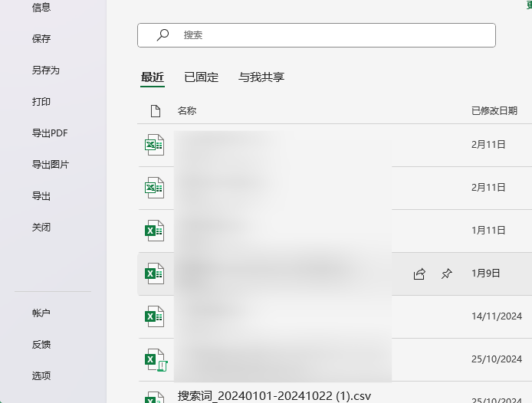
Task: Click the share icon on the 1月9日 row
Action: point(419,274)
